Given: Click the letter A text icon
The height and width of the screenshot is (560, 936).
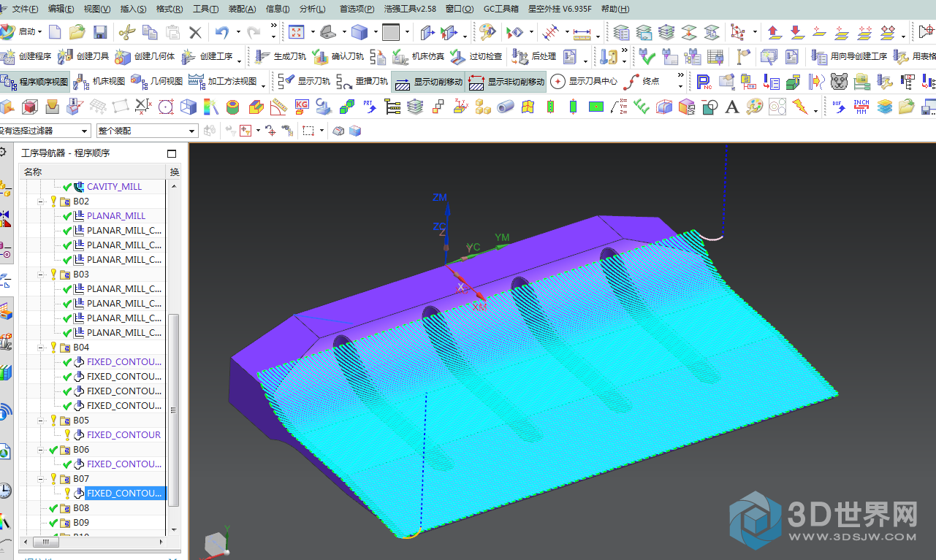Looking at the screenshot, I should (731, 107).
